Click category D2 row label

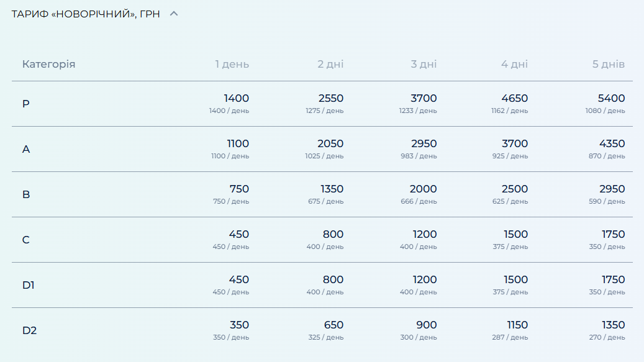point(29,330)
